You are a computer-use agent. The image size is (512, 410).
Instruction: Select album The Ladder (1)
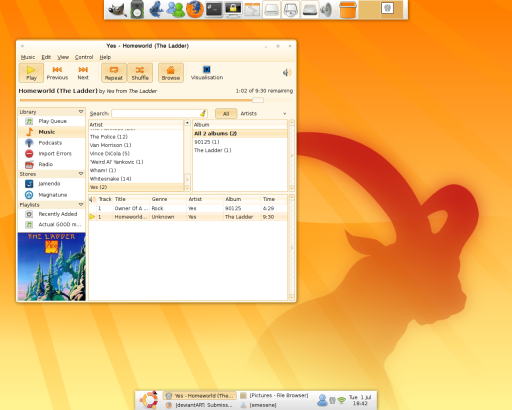240,150
